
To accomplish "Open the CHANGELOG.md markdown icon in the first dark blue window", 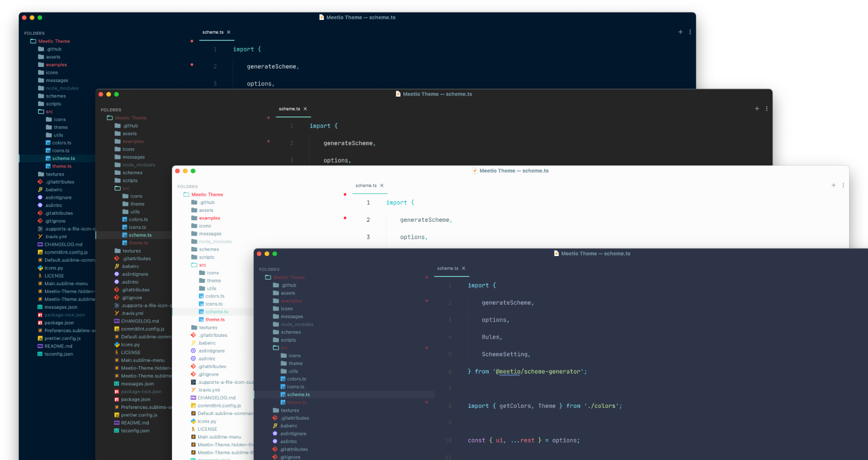I will tap(40, 244).
